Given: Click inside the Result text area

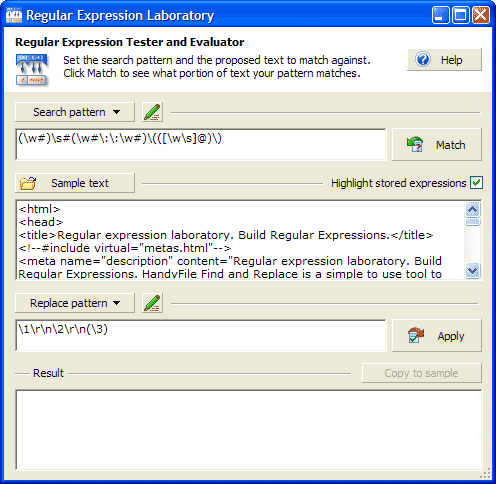Looking at the screenshot, I should pyautogui.click(x=248, y=430).
